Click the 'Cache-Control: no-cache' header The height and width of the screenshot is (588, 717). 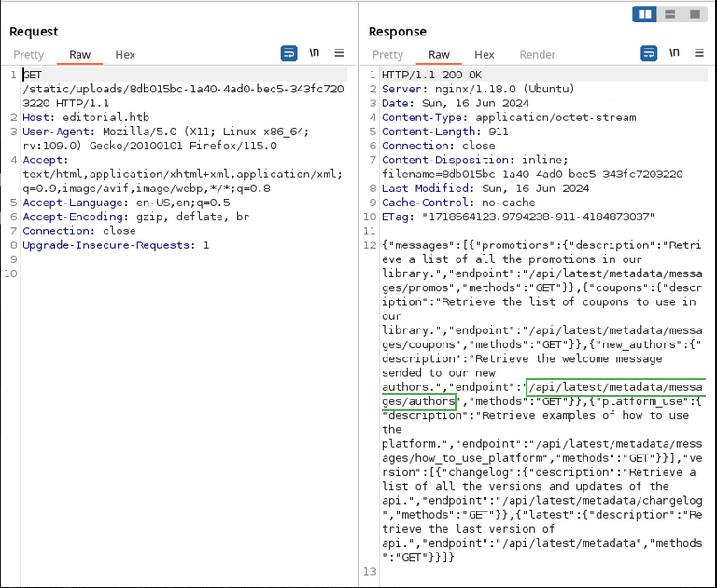pyautogui.click(x=458, y=203)
